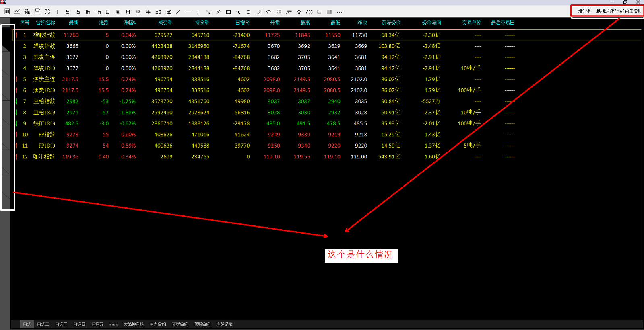This screenshot has height=330, width=644.
Task: Switch to the 主力合约 tab
Action: pyautogui.click(x=158, y=324)
